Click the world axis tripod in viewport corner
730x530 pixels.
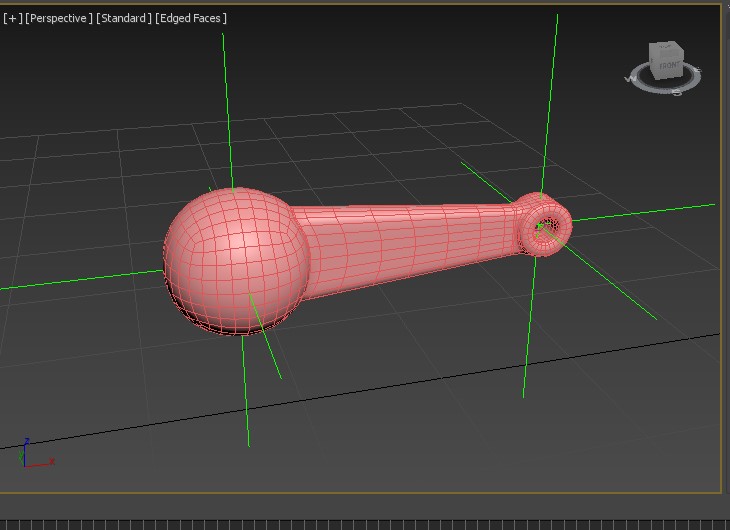tap(28, 456)
